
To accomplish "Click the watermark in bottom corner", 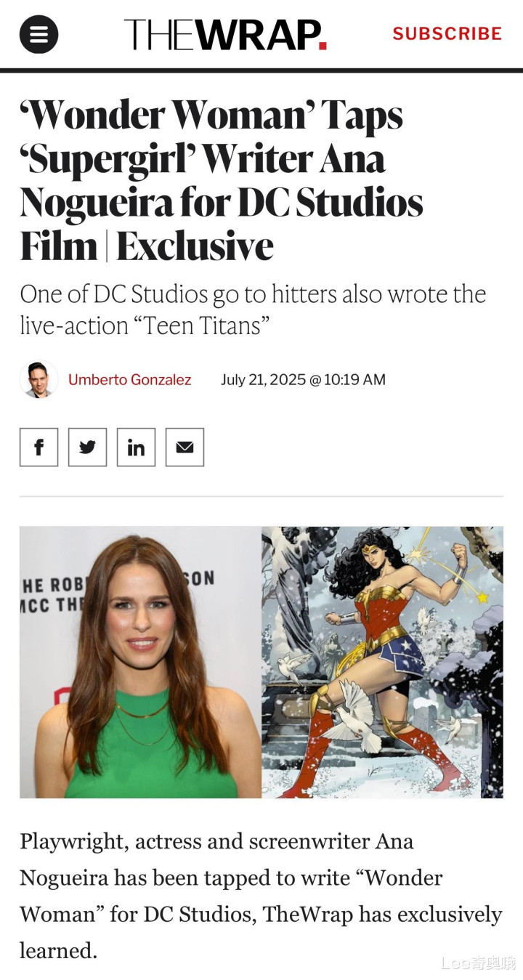I will [x=478, y=963].
